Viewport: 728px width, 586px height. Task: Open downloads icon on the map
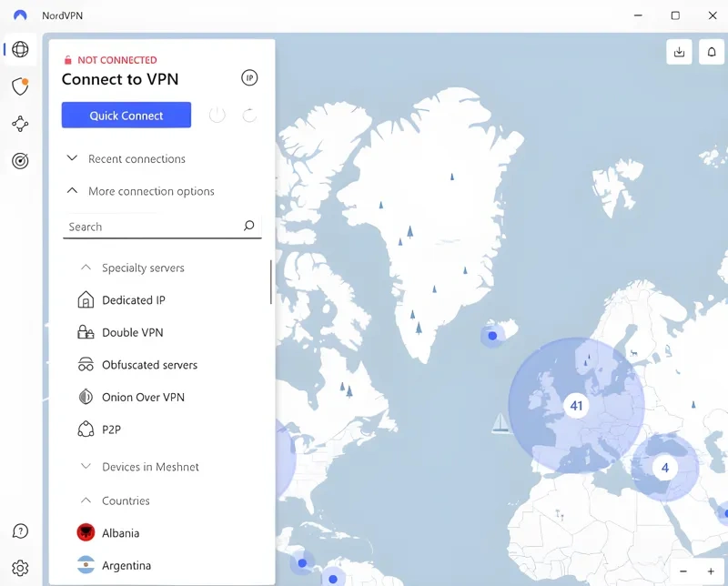(679, 52)
